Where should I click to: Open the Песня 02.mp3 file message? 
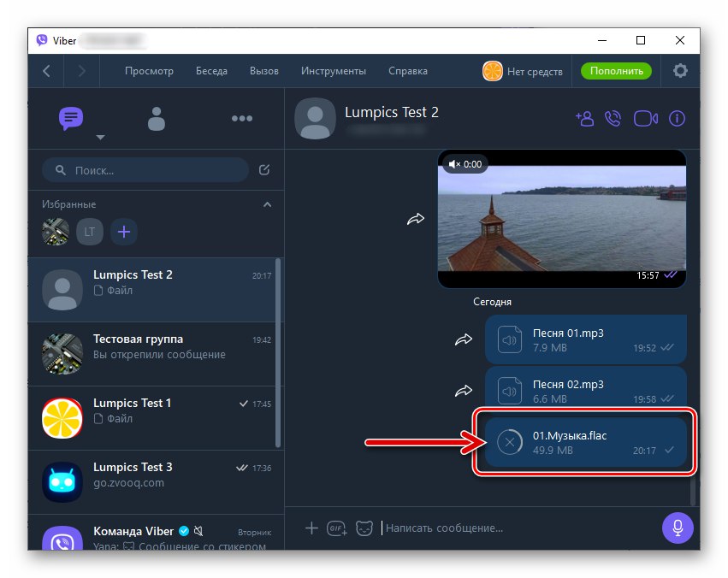point(586,389)
